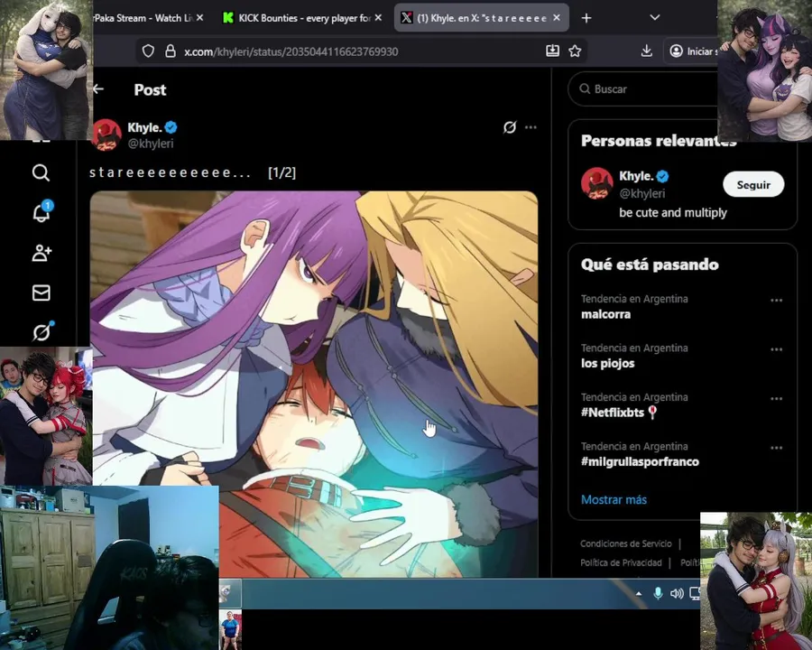Bookmark page with the star icon
This screenshot has width=812, height=650.
tap(575, 51)
